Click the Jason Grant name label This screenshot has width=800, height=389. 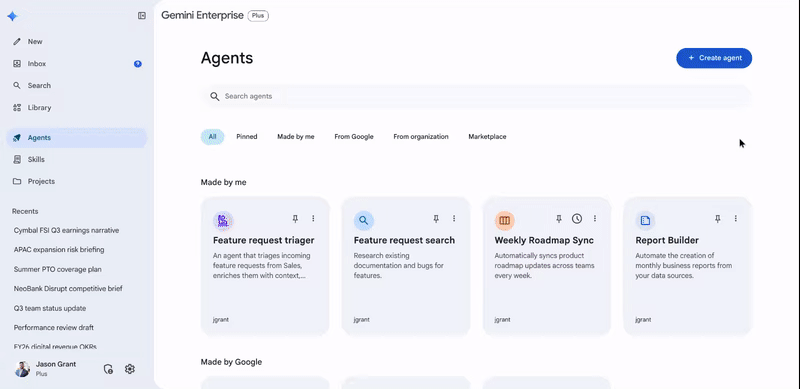(x=56, y=364)
